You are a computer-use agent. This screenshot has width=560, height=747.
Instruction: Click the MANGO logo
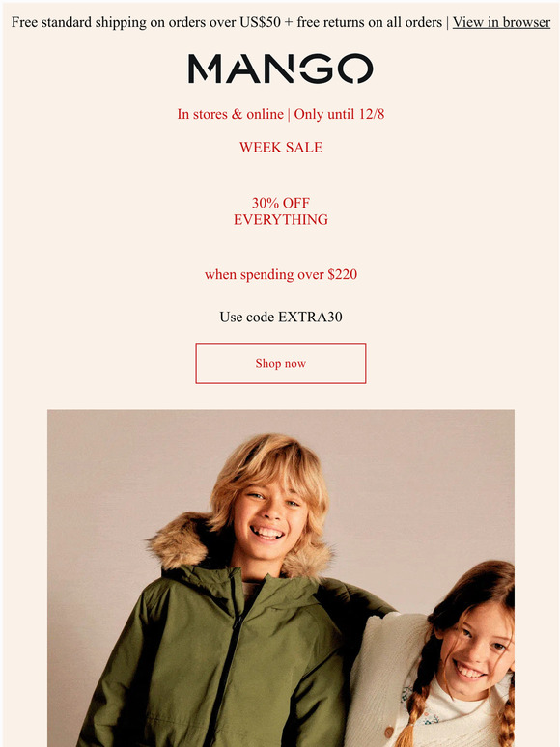[280, 69]
